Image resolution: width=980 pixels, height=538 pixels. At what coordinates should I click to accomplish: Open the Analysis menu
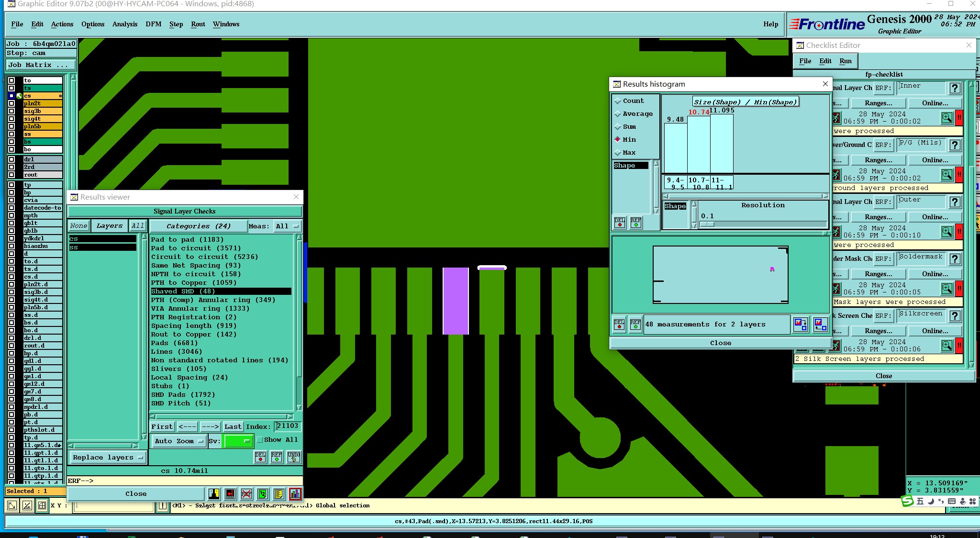(124, 24)
